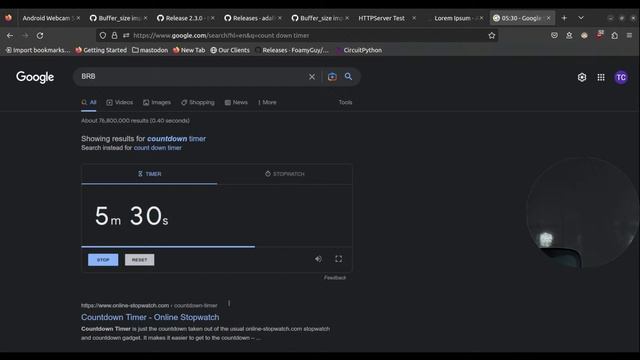Switch to HTTPServer Test tab

[381, 18]
